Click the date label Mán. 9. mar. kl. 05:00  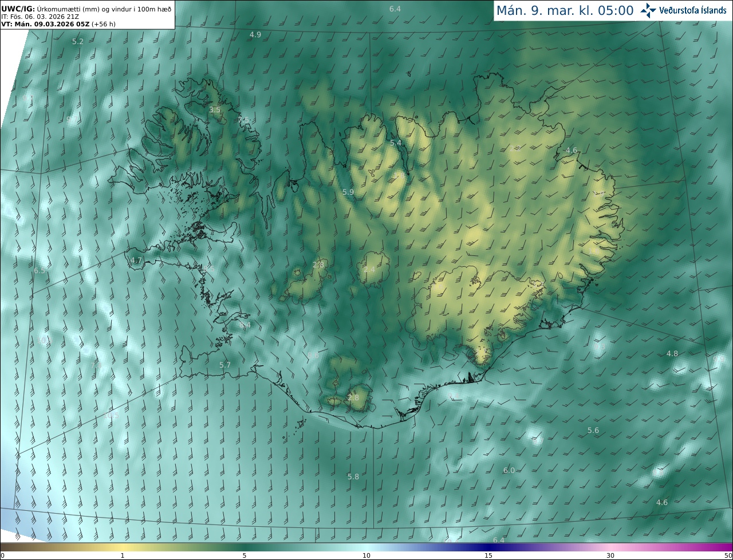[x=565, y=10]
